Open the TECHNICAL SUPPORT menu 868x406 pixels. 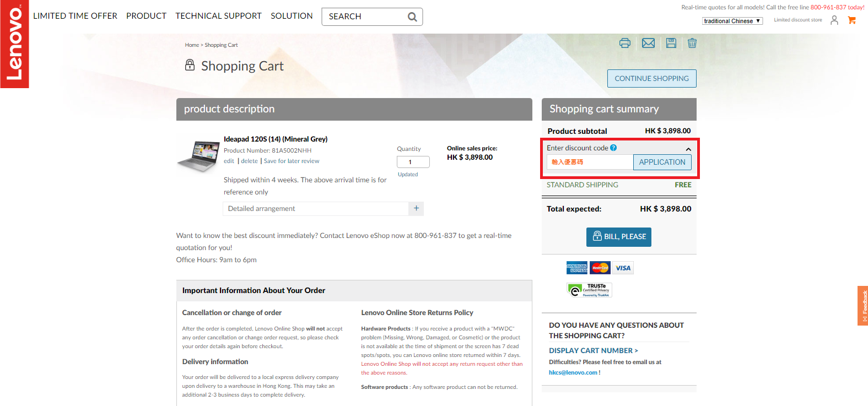pos(218,16)
